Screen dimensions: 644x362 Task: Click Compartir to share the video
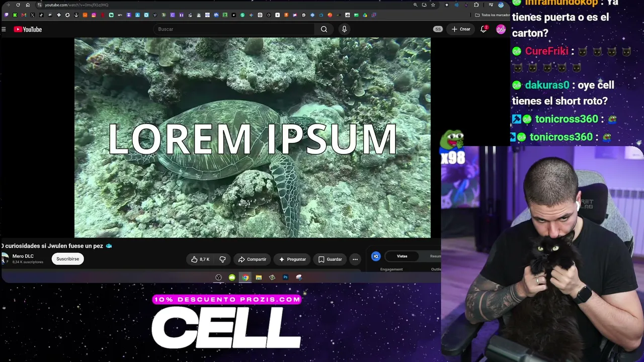pos(252,259)
